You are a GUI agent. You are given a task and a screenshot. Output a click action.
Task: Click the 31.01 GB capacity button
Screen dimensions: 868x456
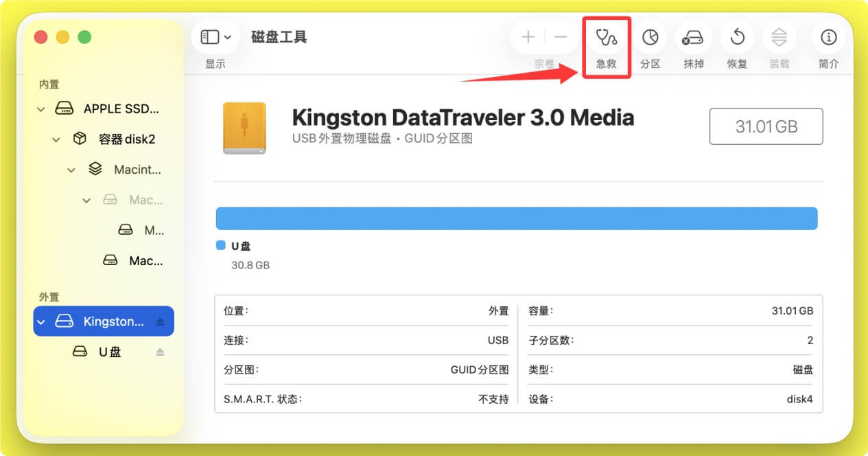pyautogui.click(x=766, y=126)
